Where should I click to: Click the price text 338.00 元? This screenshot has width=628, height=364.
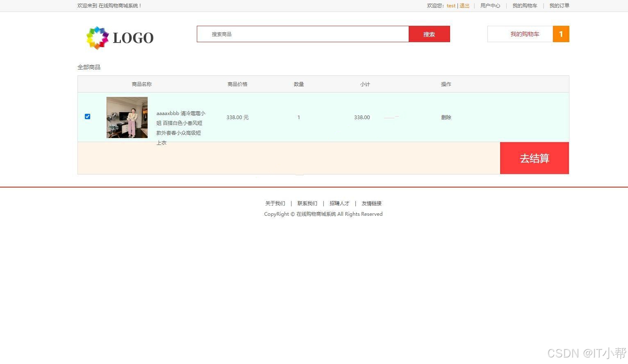pyautogui.click(x=237, y=118)
